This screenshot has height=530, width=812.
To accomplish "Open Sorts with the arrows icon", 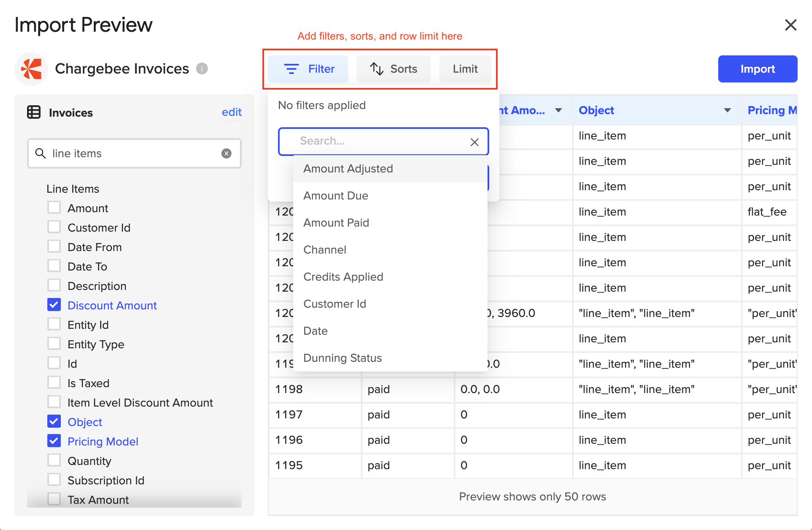I will point(376,69).
